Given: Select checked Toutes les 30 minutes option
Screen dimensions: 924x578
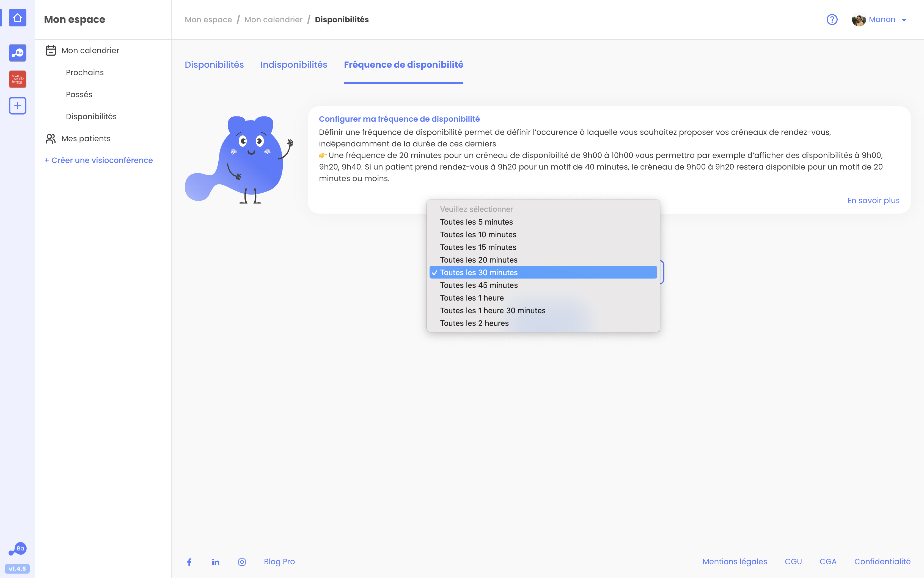Looking at the screenshot, I should click(543, 272).
